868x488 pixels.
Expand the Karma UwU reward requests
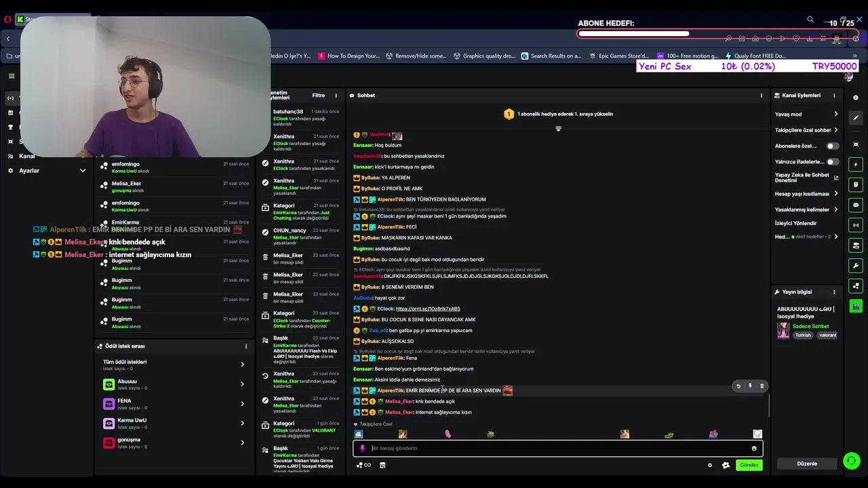(175, 423)
